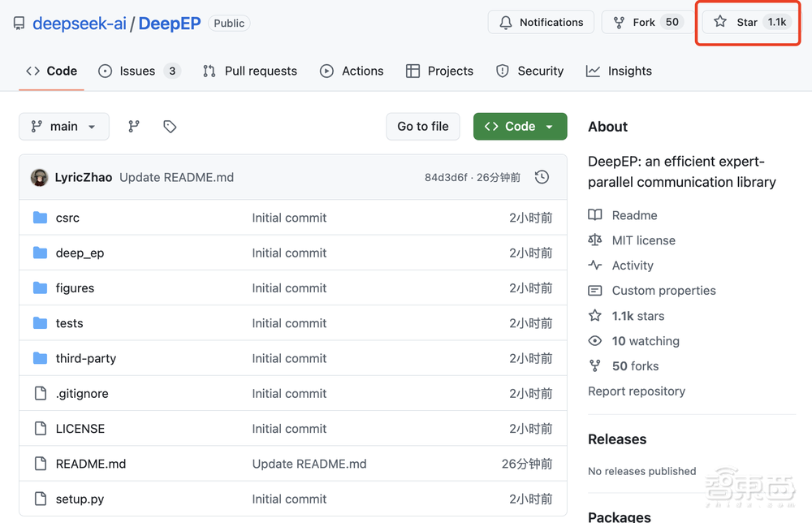Open the Report repository link

point(637,391)
